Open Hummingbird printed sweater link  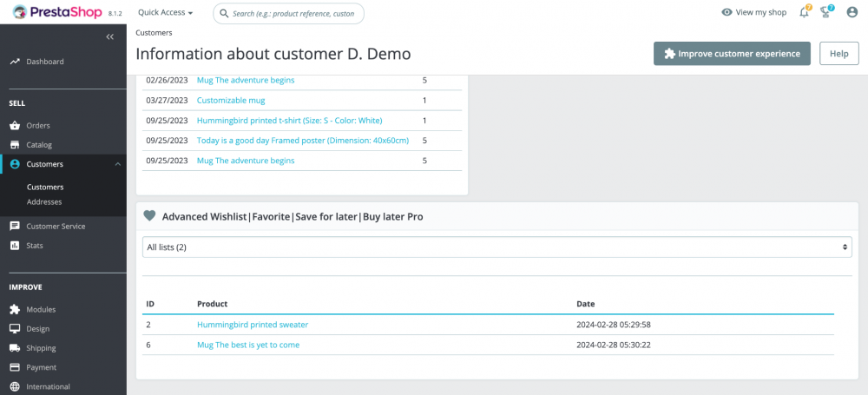[x=253, y=325]
